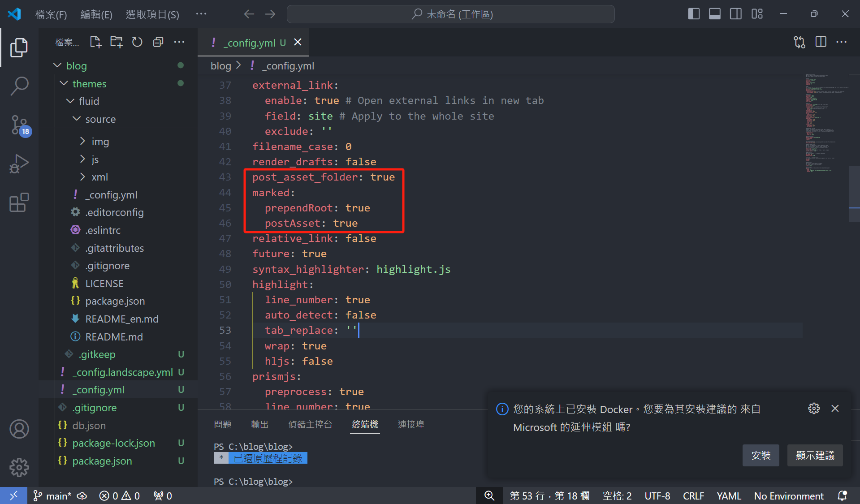Open changes compare icon in editor toolbar
Screen dimensions: 860x504
[x=799, y=42]
